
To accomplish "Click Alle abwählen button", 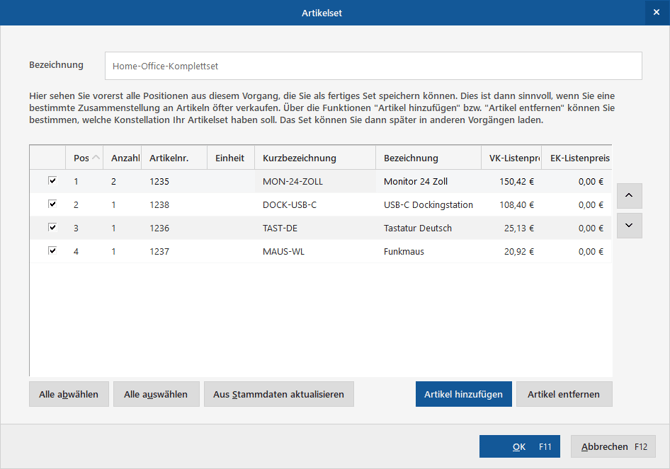I will tap(69, 394).
